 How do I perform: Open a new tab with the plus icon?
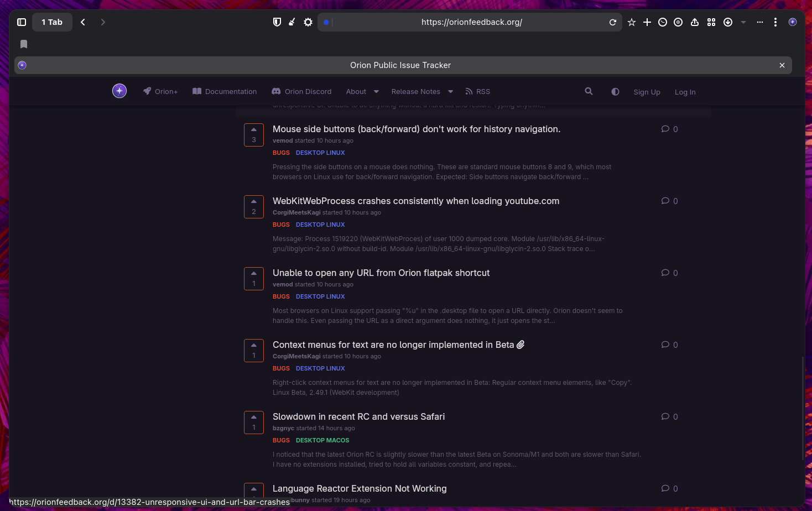647,22
